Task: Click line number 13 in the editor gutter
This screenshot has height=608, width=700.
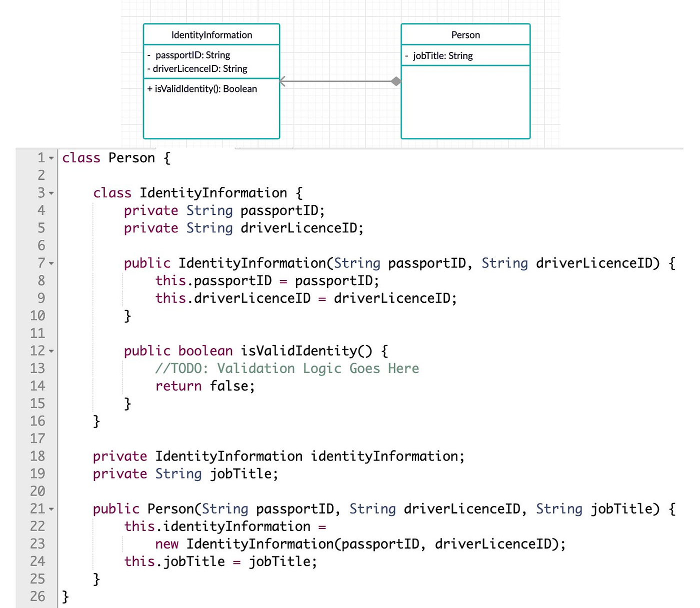Action: (37, 368)
